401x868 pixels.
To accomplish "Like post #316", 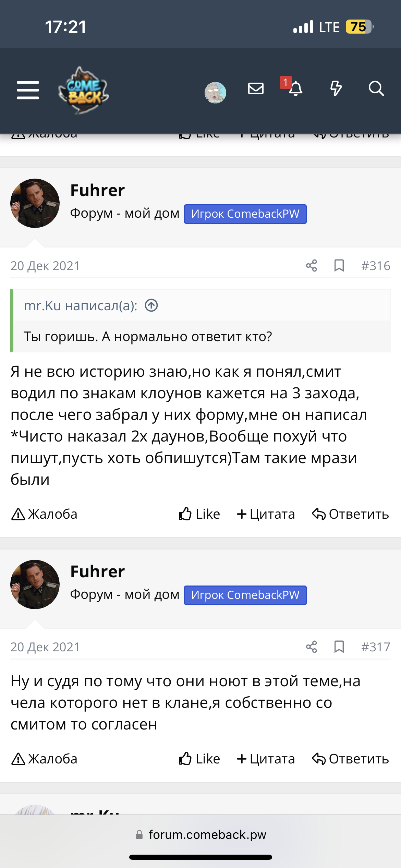I will coord(199,514).
